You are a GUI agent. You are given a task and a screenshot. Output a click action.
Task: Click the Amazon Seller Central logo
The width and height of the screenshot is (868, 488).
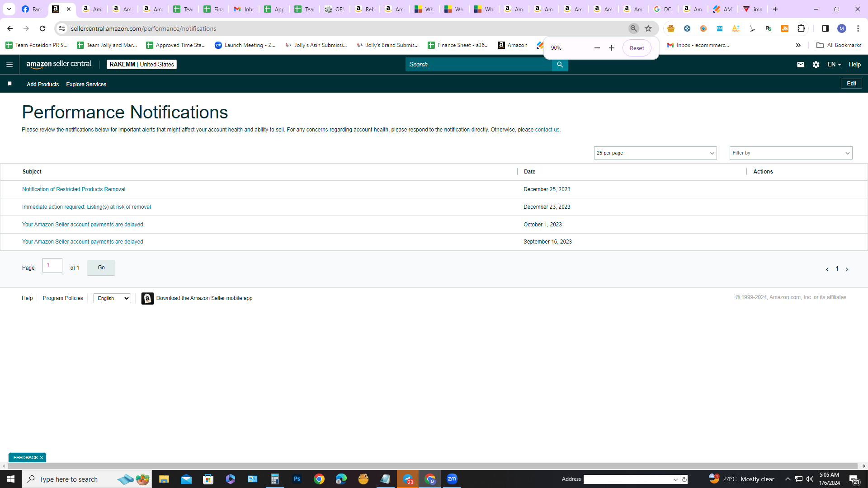click(59, 64)
